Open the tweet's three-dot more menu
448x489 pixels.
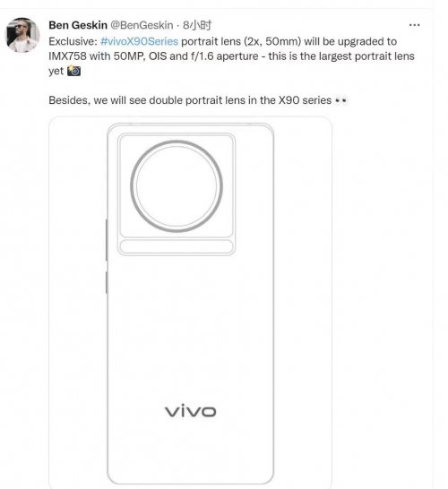click(x=414, y=25)
